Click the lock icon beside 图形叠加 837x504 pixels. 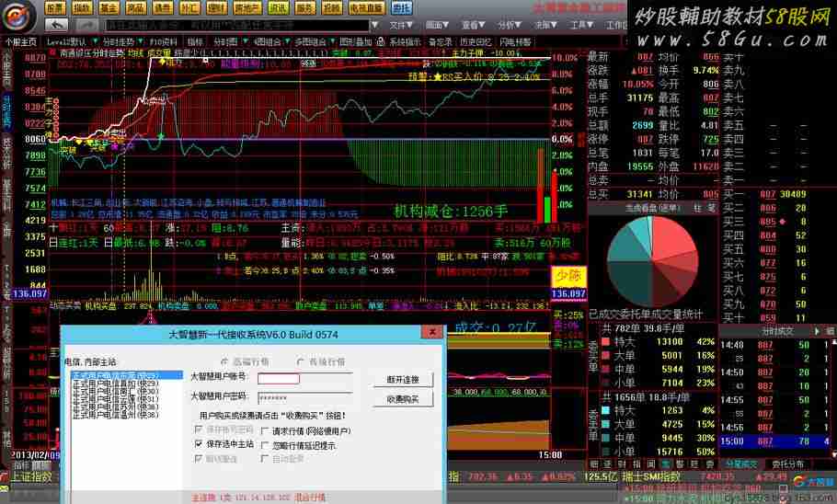pyautogui.click(x=380, y=41)
